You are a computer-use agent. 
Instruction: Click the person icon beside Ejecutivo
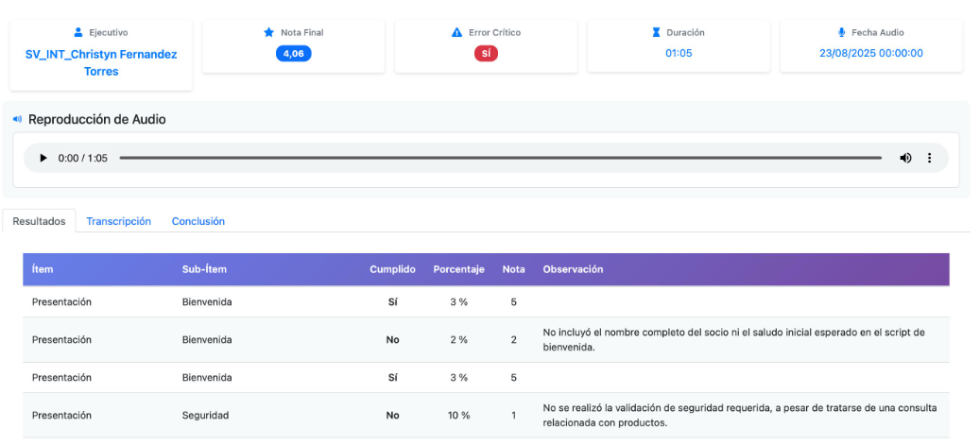tap(78, 32)
